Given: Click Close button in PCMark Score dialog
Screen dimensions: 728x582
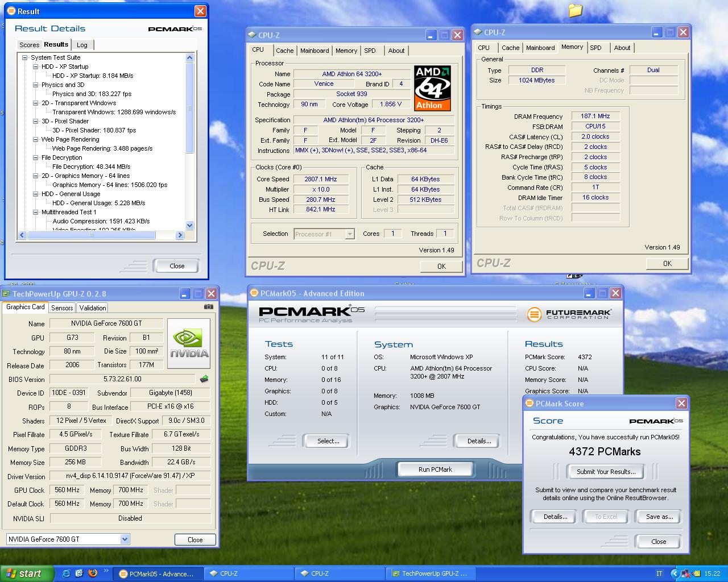Looking at the screenshot, I should [659, 542].
